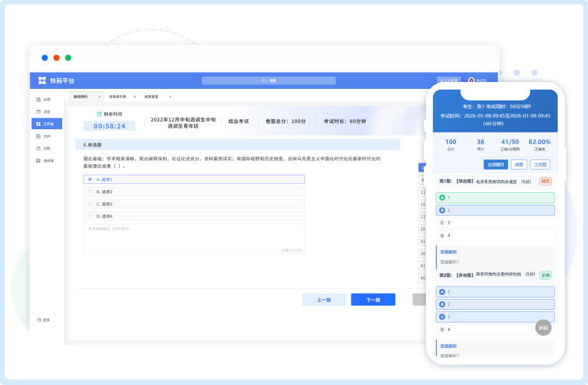
Task: Click the 快码平台 logo icon
Action: (x=42, y=81)
